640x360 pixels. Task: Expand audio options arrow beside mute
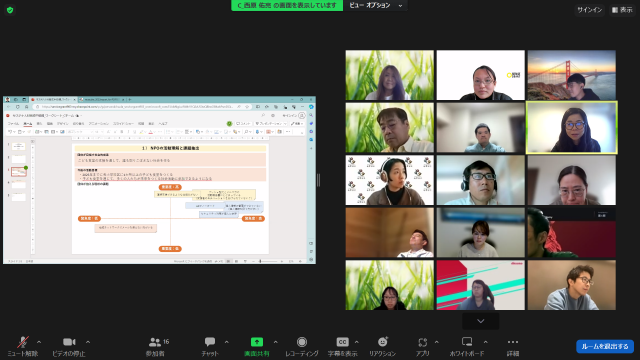click(39, 342)
